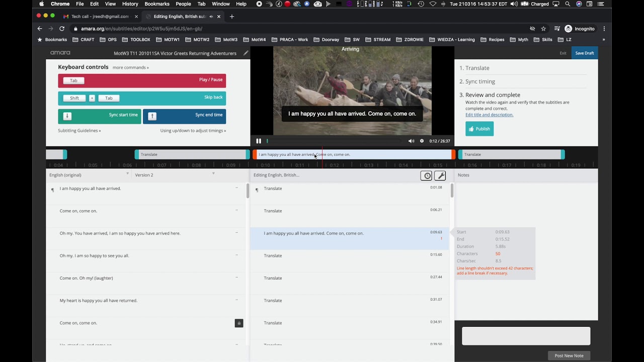
Task: Click the 2. Sync timing step
Action: click(477, 81)
